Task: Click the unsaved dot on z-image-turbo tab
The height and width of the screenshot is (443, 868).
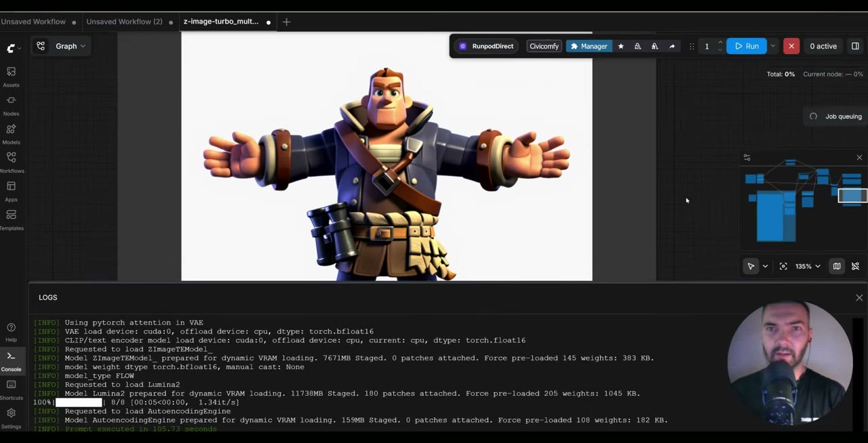Action: tap(269, 22)
